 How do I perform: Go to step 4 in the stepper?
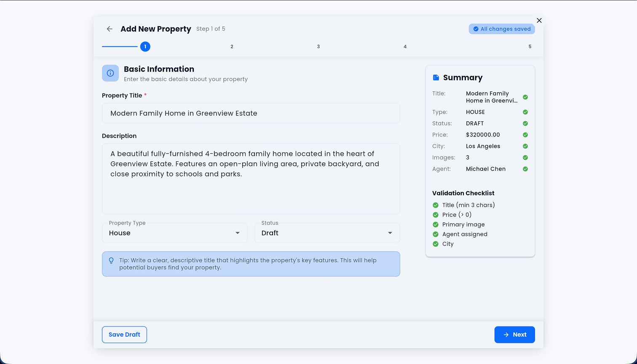(405, 47)
